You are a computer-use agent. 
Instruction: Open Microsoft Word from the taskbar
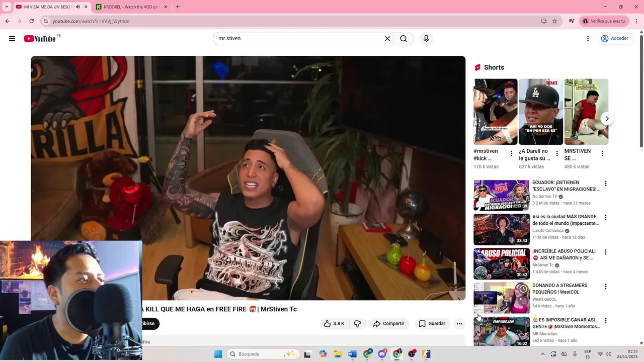[352, 354]
